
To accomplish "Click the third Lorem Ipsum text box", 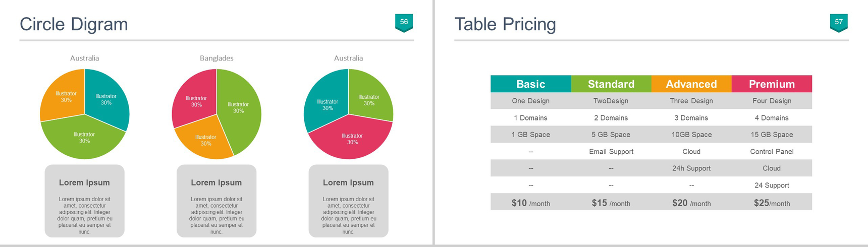I will click(348, 201).
